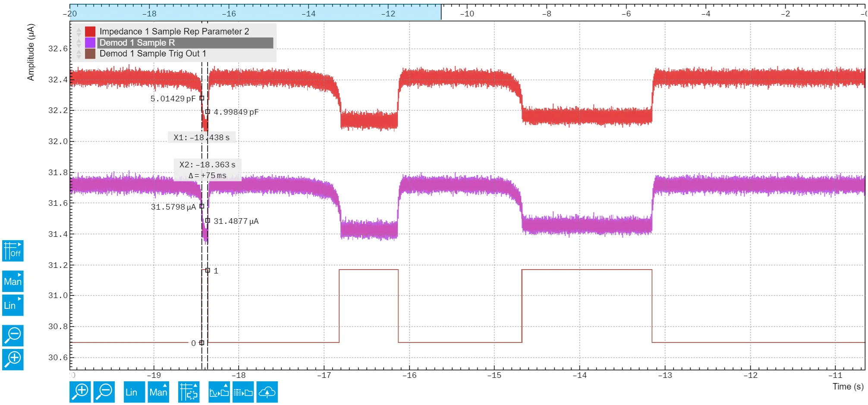868x405 pixels.
Task: Move Demod 1 Sample R trace up
Action: click(x=79, y=40)
